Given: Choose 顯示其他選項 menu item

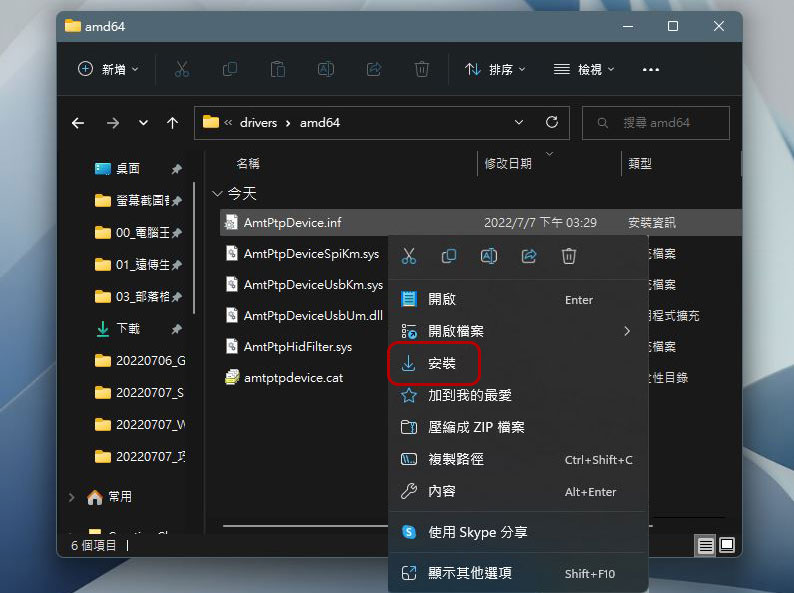Looking at the screenshot, I should pyautogui.click(x=519, y=573).
